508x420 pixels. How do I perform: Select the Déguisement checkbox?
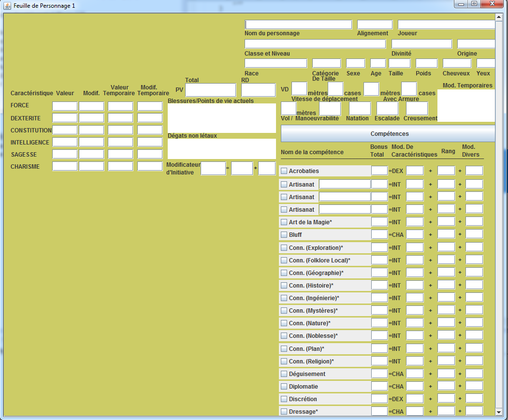click(284, 374)
